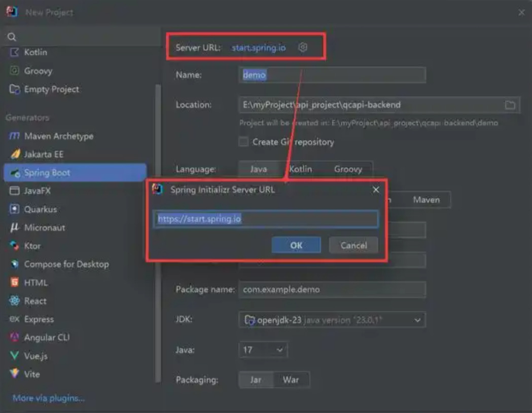Image resolution: width=532 pixels, height=413 pixels.
Task: Open More via plugins link
Action: point(49,398)
